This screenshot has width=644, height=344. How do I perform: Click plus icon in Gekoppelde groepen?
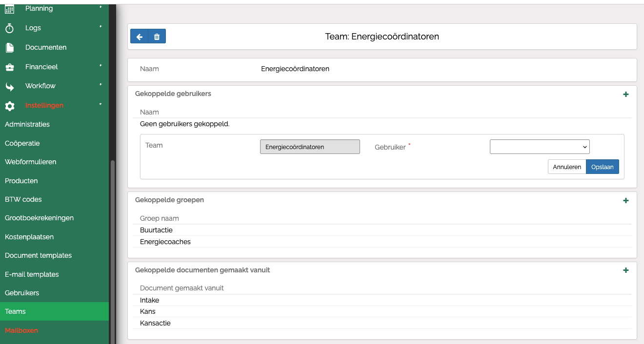[626, 200]
